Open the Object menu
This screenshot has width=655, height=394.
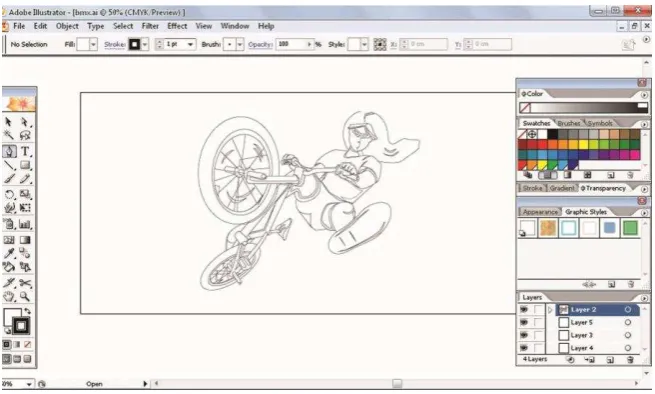click(67, 26)
